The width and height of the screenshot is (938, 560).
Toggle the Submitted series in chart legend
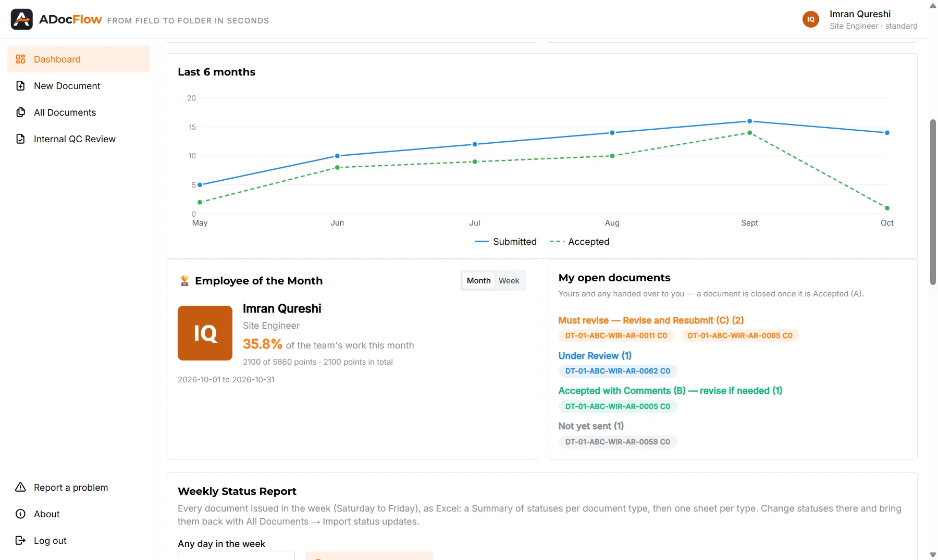(505, 241)
